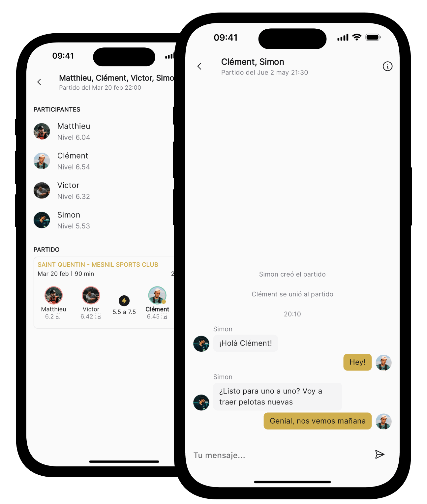This screenshot has height=504, width=427.
Task: Tap Clément's avatar next to Hey! bubble
Action: [383, 363]
